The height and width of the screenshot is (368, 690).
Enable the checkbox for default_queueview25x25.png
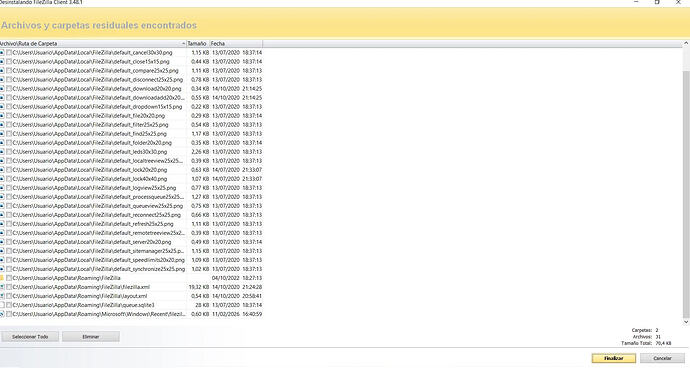(9, 206)
